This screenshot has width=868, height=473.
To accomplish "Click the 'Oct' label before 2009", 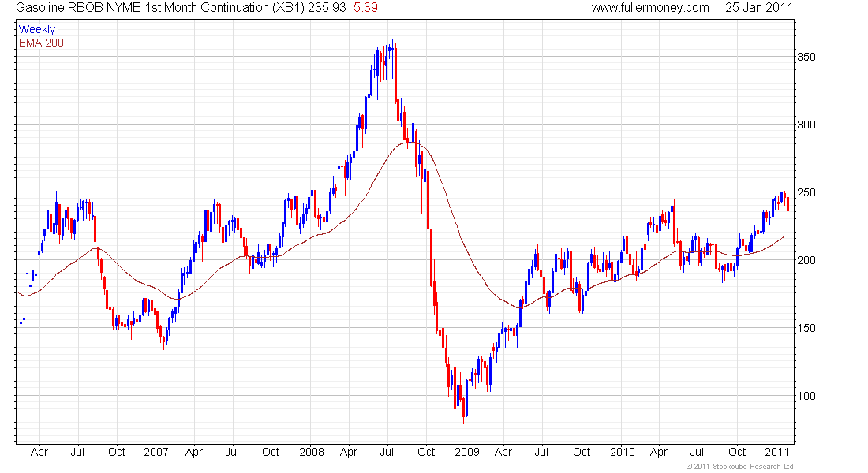I will [425, 452].
